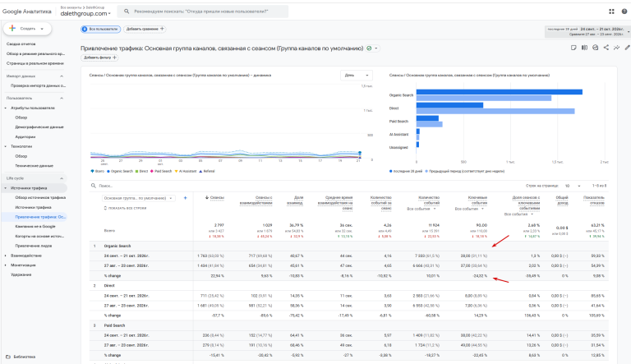Click the compare columns icon in report toolbar

coord(584,48)
